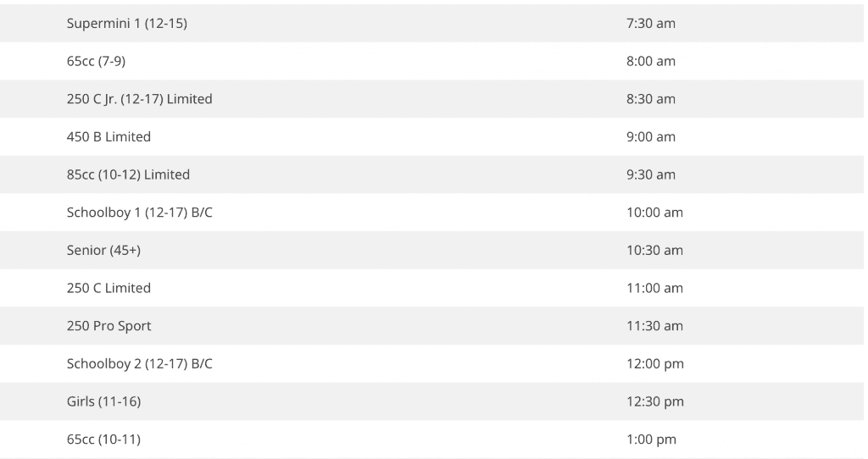Click the 8:30 am time cell
The height and width of the screenshot is (459, 868).
(651, 99)
